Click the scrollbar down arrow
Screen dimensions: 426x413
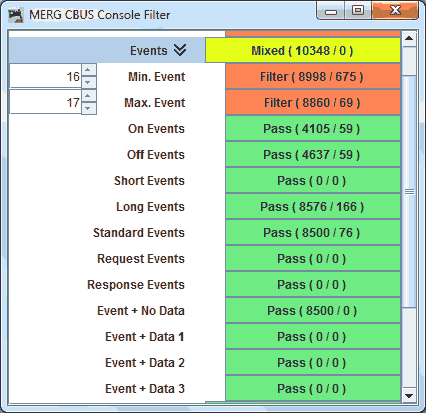(x=409, y=395)
